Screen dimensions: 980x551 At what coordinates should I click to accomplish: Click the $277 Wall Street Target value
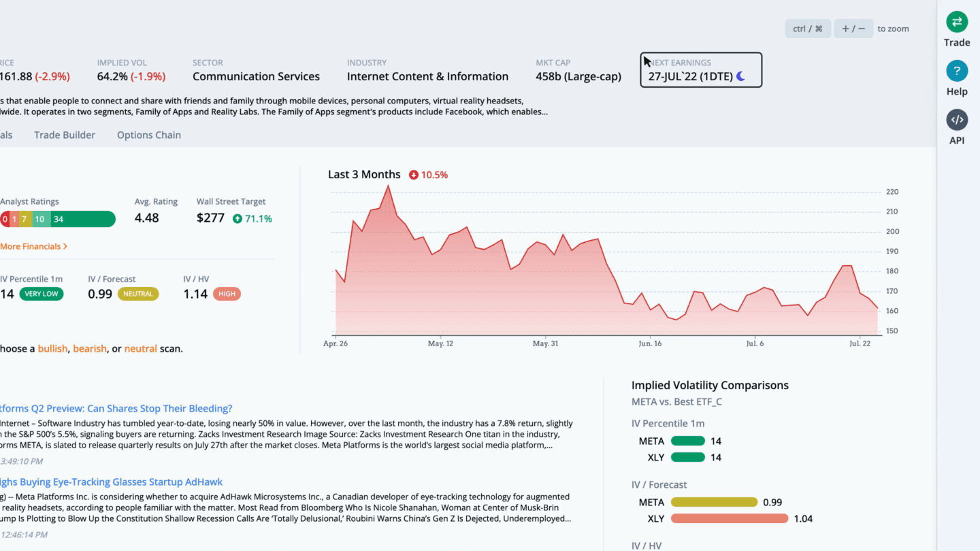[x=210, y=218]
